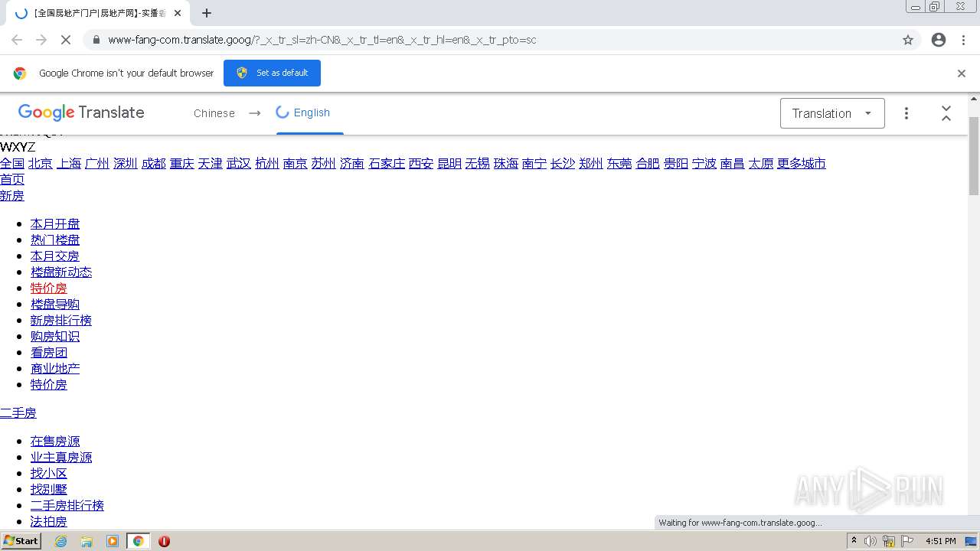Go back to the previous page

[17, 40]
